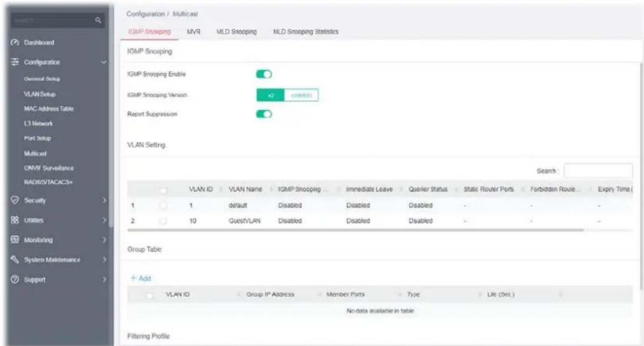The image size is (644, 346).
Task: Click the GuestVLAN name cell
Action: point(245,221)
